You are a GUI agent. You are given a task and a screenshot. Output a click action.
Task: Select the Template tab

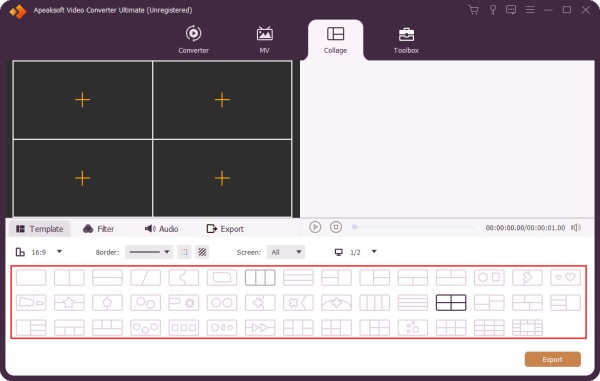(x=39, y=229)
